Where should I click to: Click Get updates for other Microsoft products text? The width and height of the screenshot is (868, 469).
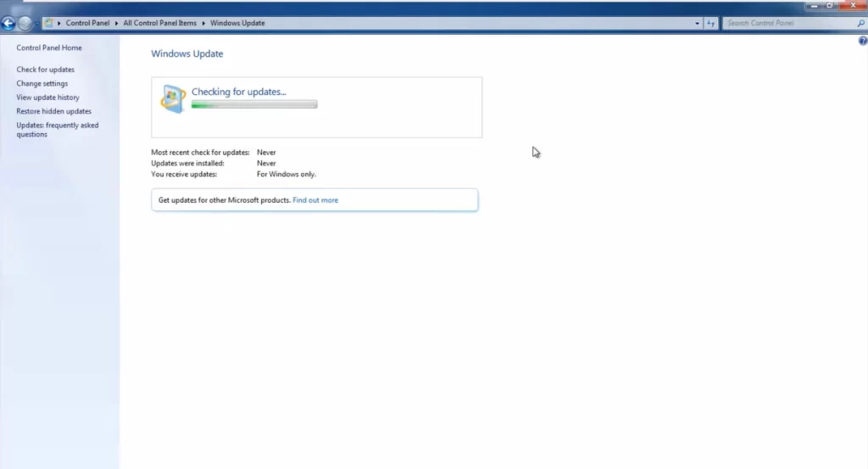coord(224,200)
